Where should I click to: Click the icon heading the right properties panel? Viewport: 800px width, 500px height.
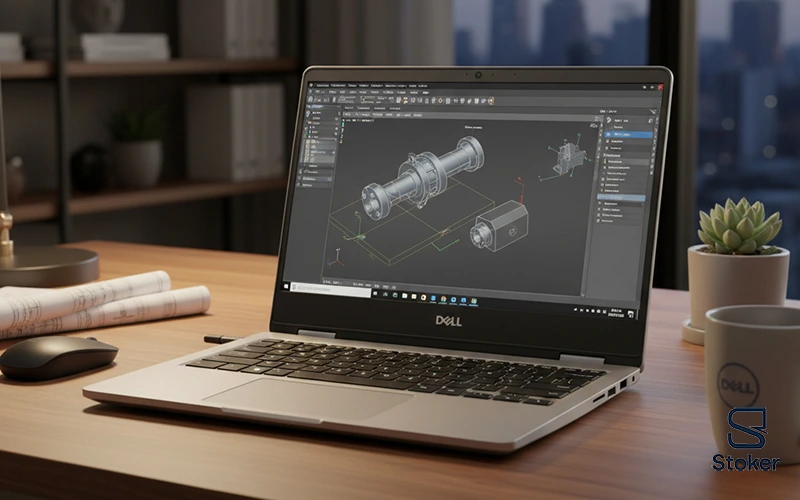(607, 120)
